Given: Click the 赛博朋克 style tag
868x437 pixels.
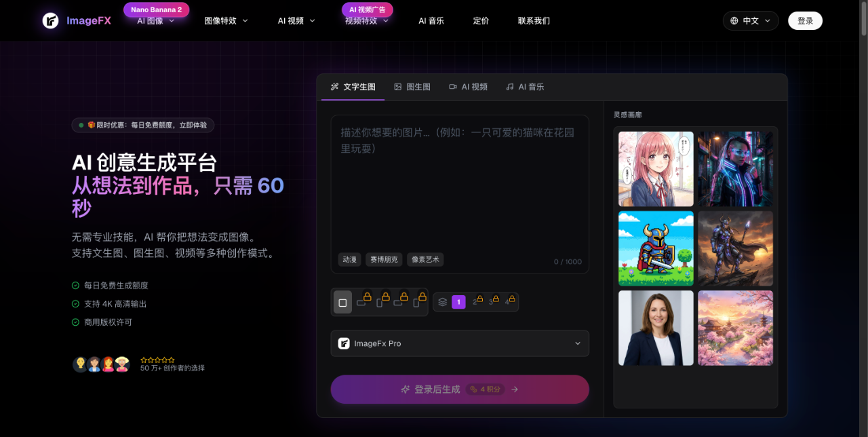Looking at the screenshot, I should point(384,259).
